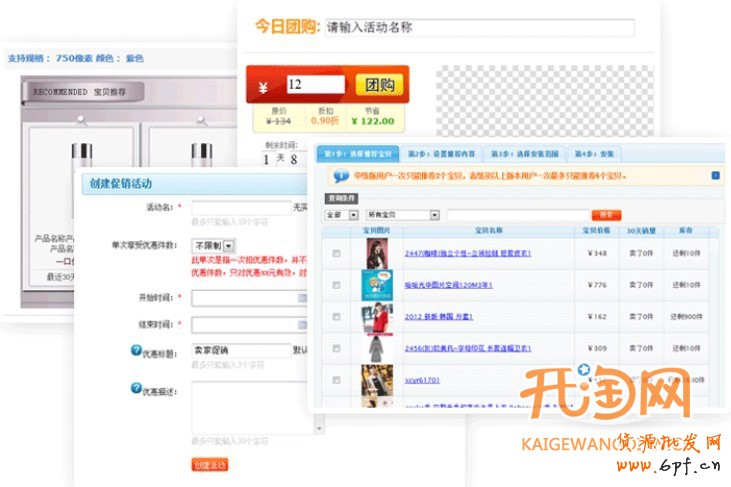
Task: Switch to the 第4步 tab
Action: 596,154
